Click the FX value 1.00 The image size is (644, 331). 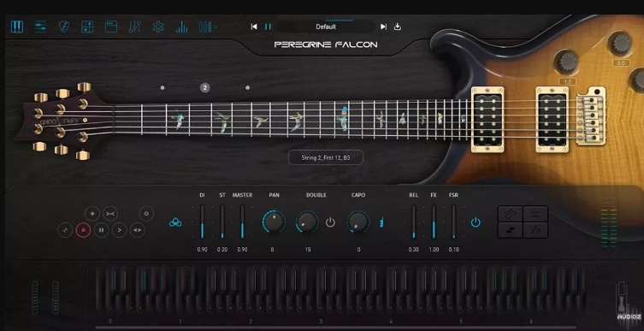[434, 250]
